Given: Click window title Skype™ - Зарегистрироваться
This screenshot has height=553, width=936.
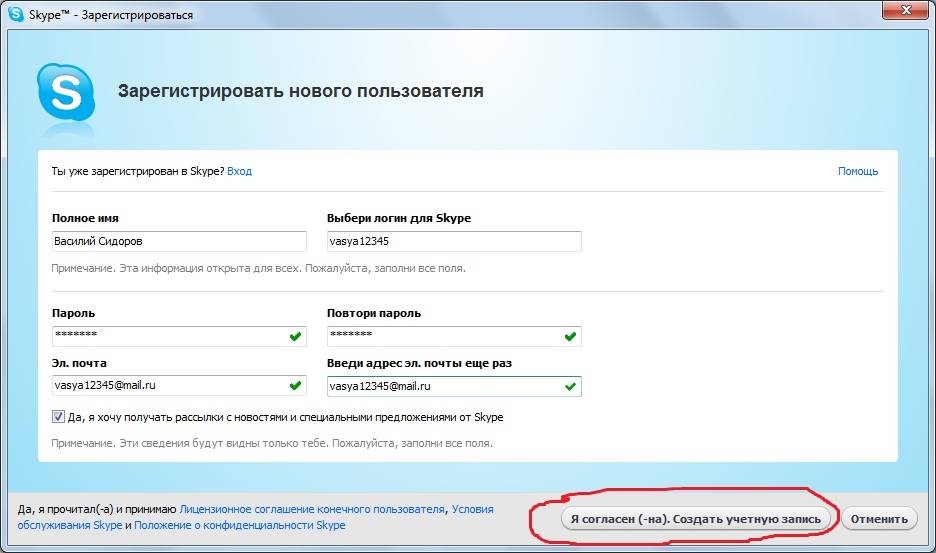Looking at the screenshot, I should coord(111,15).
